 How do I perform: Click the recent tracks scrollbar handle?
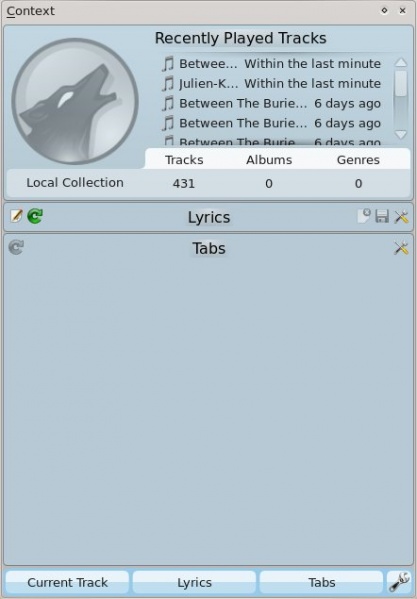click(x=401, y=83)
